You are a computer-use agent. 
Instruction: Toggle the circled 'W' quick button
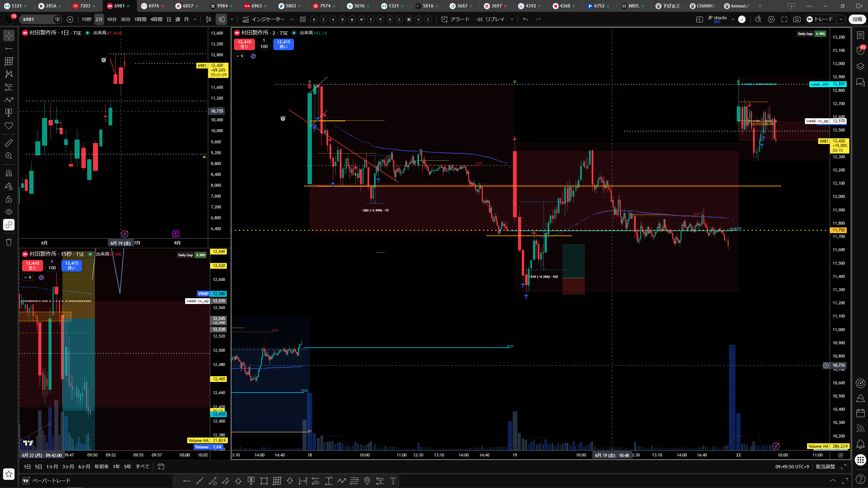point(361,19)
